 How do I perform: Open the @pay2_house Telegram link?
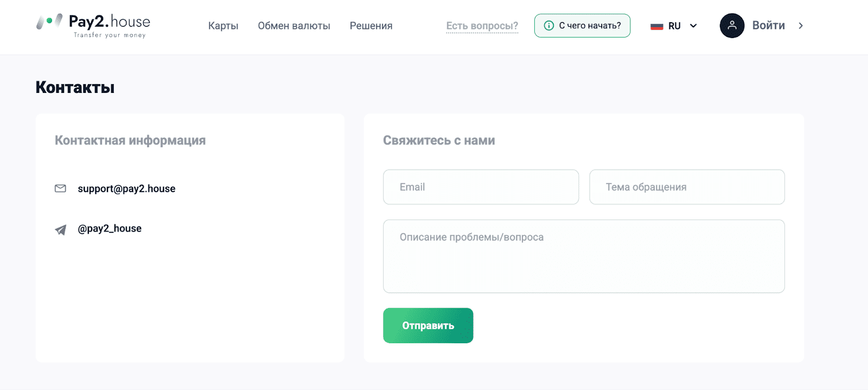point(110,229)
